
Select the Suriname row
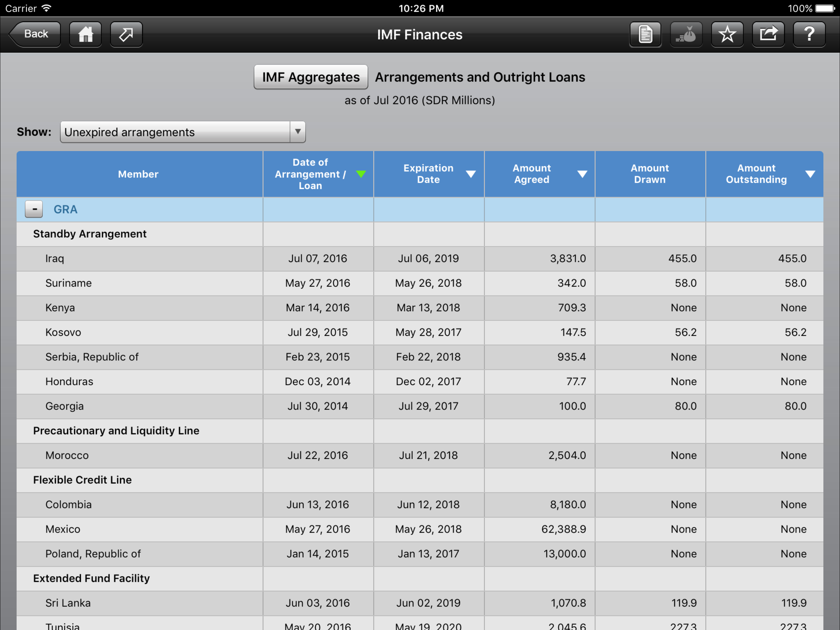[420, 283]
